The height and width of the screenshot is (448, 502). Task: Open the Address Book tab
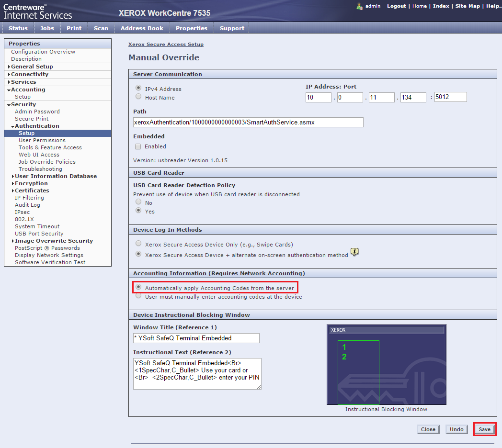click(142, 28)
